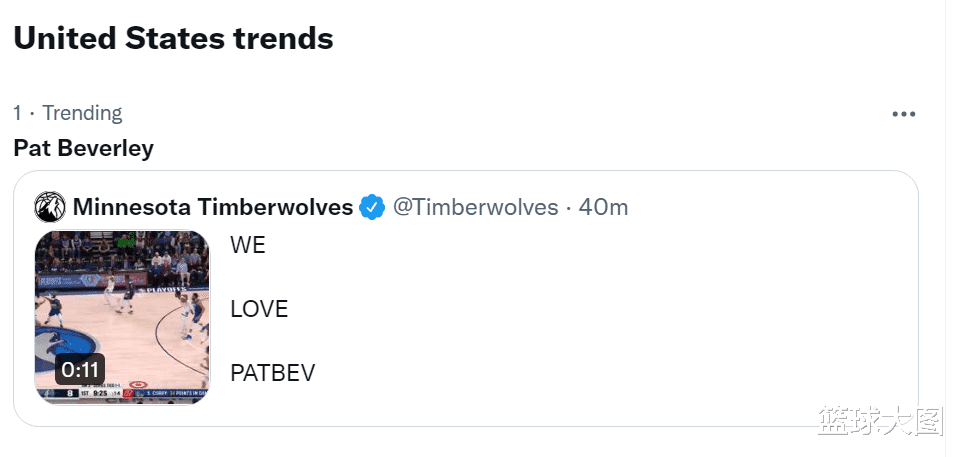Click the Trending label of the top trend

(x=82, y=113)
